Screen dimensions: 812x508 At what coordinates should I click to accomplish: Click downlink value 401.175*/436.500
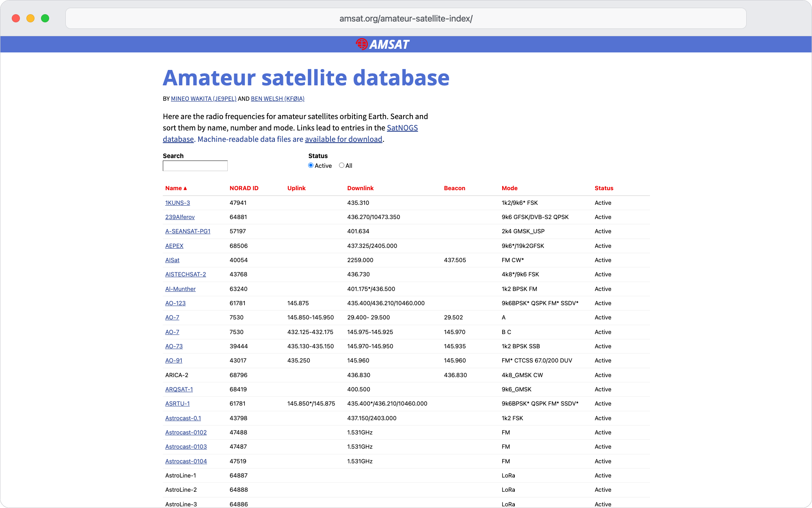[371, 289]
